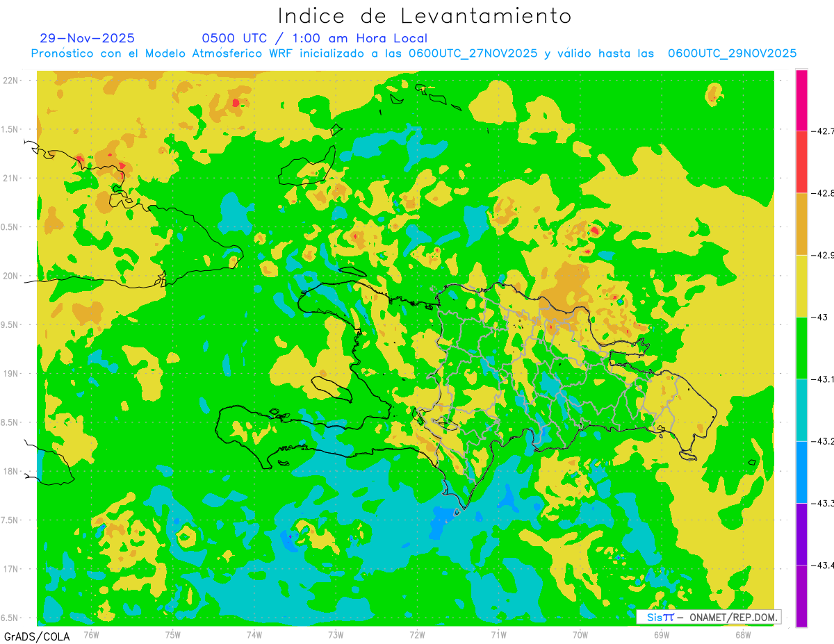834x644 pixels.
Task: Select the '72W' longitude label
Action: click(417, 634)
